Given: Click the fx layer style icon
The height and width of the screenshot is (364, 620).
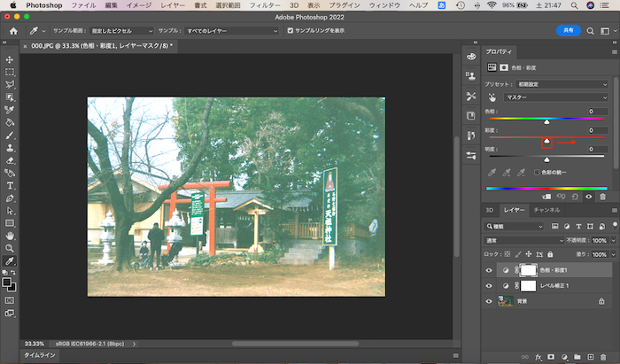Looking at the screenshot, I should pyautogui.click(x=538, y=357).
